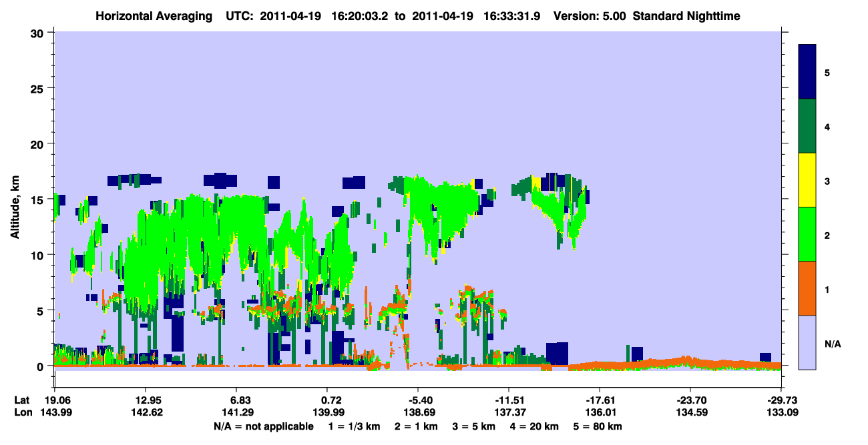Click legend text 'N/A = not applicable'
Image resolution: width=868 pixels, height=445 pixels.
tap(263, 426)
